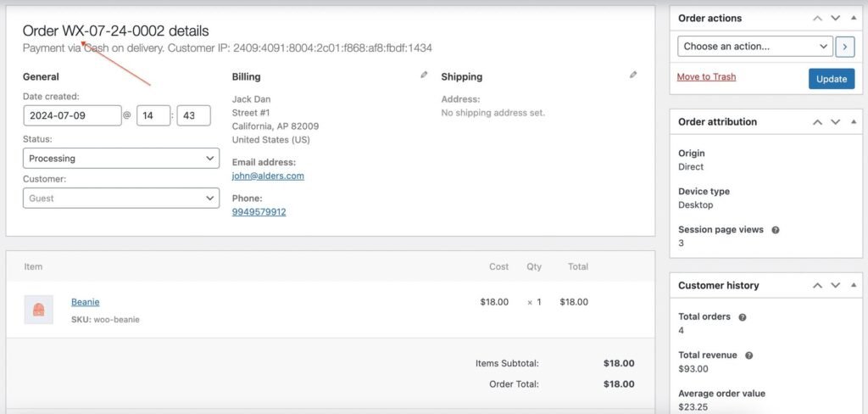868x414 pixels.
Task: Open the order Status dropdown
Action: coord(120,159)
